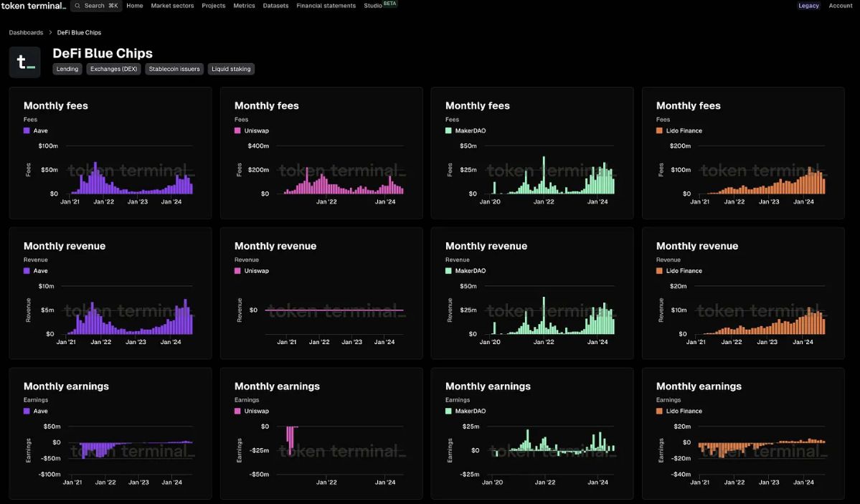Image resolution: width=860 pixels, height=504 pixels.
Task: Click the Aave Monthly fees bar chart
Action: click(x=130, y=170)
